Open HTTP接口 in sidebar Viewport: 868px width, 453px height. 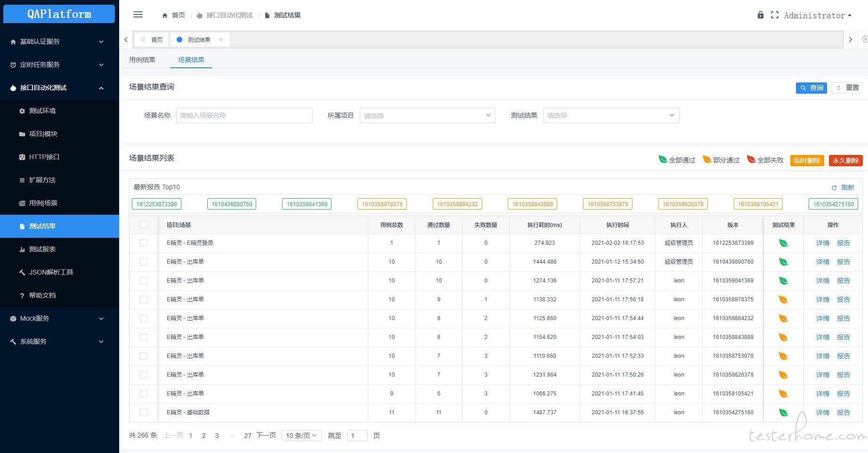(x=59, y=157)
